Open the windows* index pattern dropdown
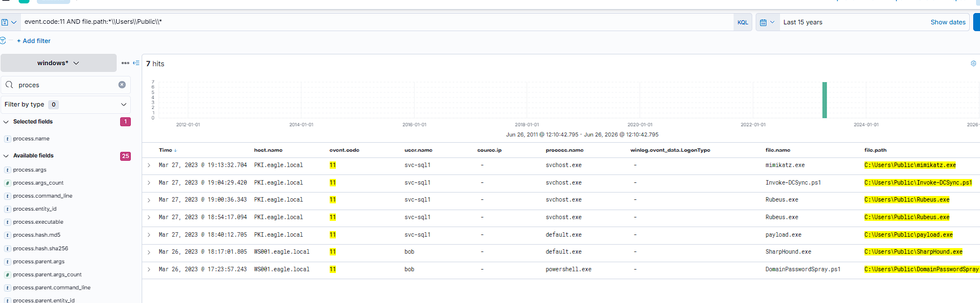Image resolution: width=980 pixels, height=303 pixels. pos(58,63)
